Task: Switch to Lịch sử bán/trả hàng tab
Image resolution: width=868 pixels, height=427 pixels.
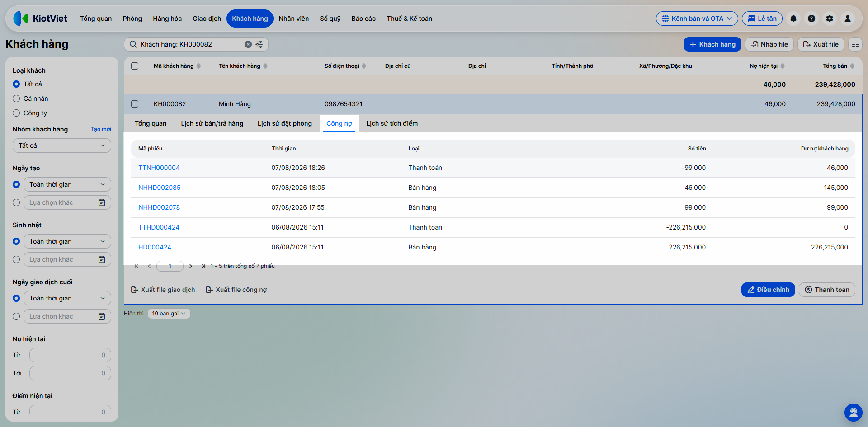Action: 212,123
